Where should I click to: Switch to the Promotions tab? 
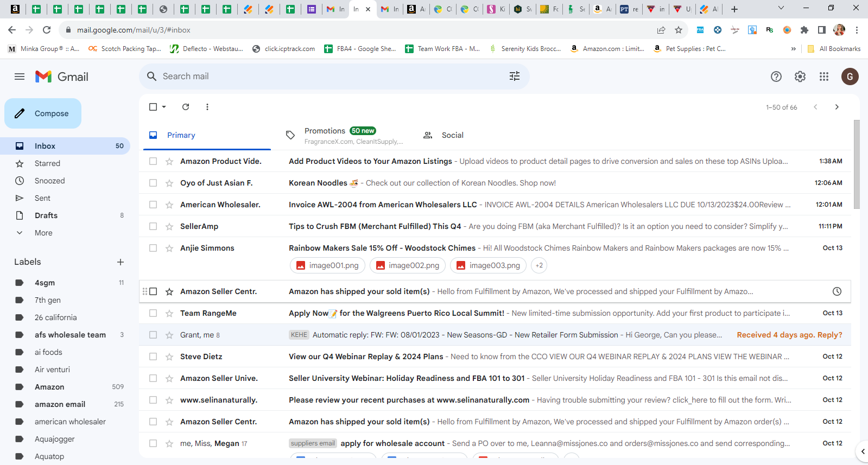(345, 135)
